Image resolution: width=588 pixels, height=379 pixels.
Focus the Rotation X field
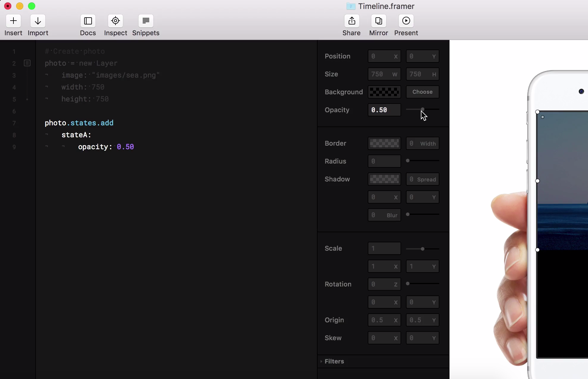[x=384, y=302]
